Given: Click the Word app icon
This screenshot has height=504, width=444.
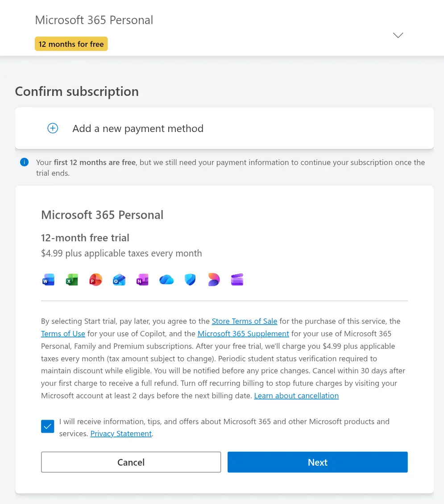Looking at the screenshot, I should coord(48,280).
